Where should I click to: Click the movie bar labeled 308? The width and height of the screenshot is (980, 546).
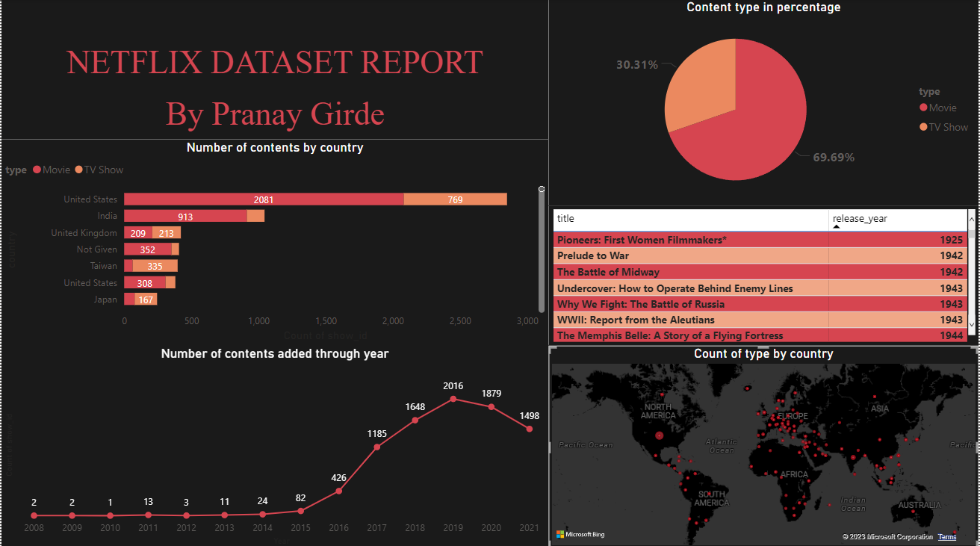click(x=145, y=282)
